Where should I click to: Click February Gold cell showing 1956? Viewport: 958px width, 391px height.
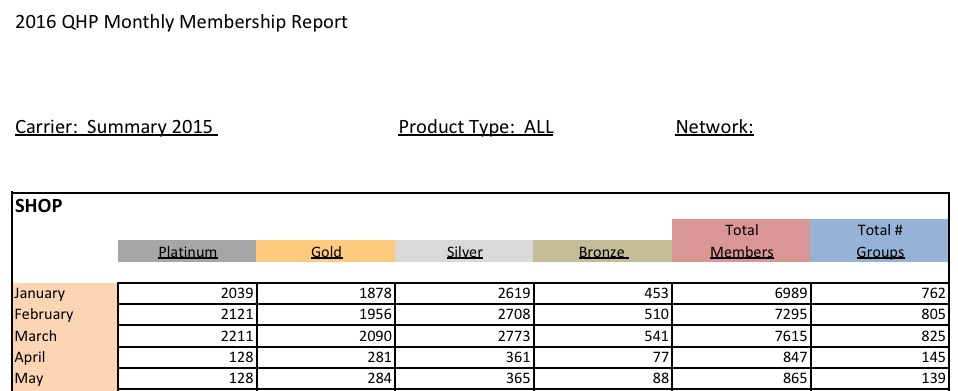point(326,315)
